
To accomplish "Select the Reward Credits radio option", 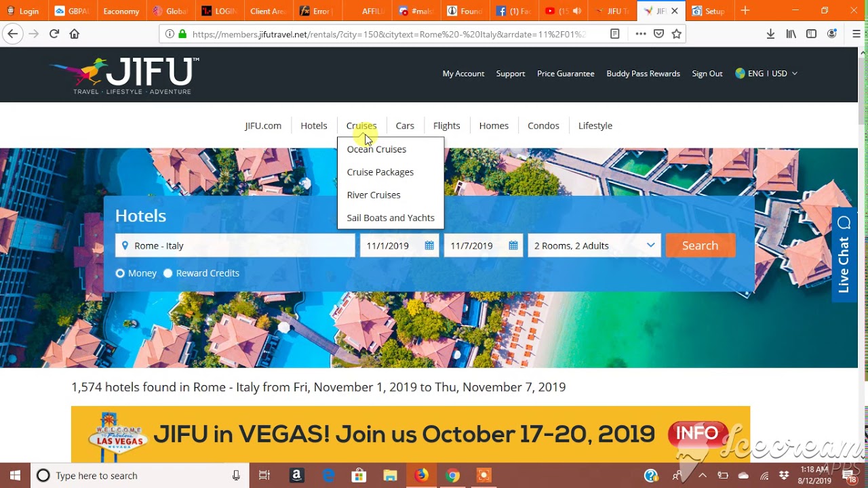I will (168, 273).
